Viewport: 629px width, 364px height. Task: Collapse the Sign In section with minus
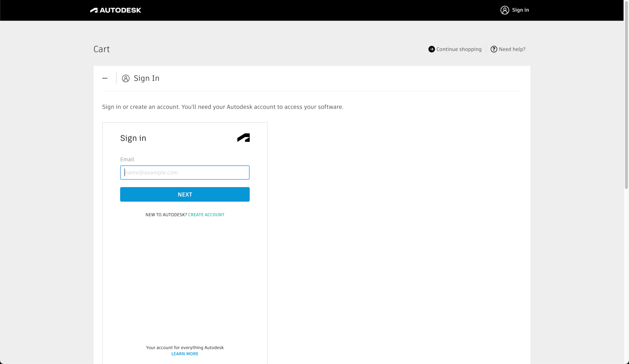coord(105,78)
